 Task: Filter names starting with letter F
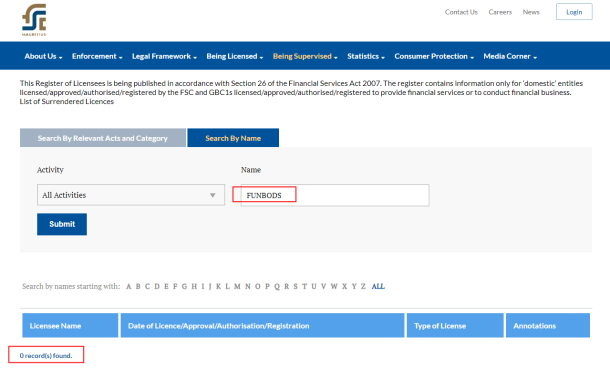[x=175, y=287]
